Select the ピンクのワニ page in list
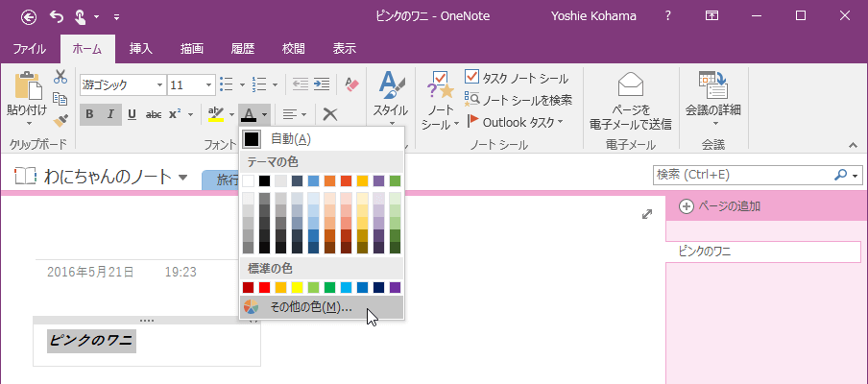This screenshot has height=384, width=868. pos(763,252)
